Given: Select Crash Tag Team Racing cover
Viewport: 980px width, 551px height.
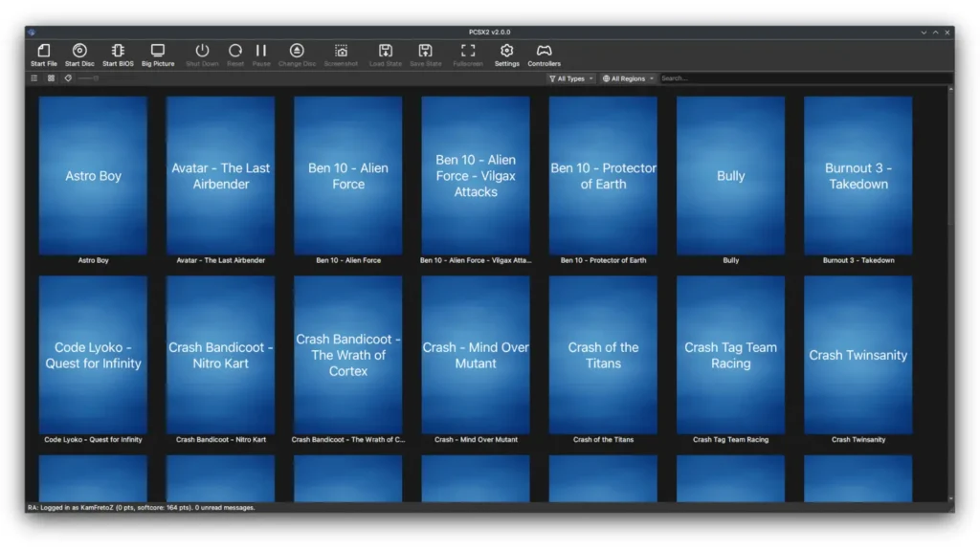Looking at the screenshot, I should 730,355.
